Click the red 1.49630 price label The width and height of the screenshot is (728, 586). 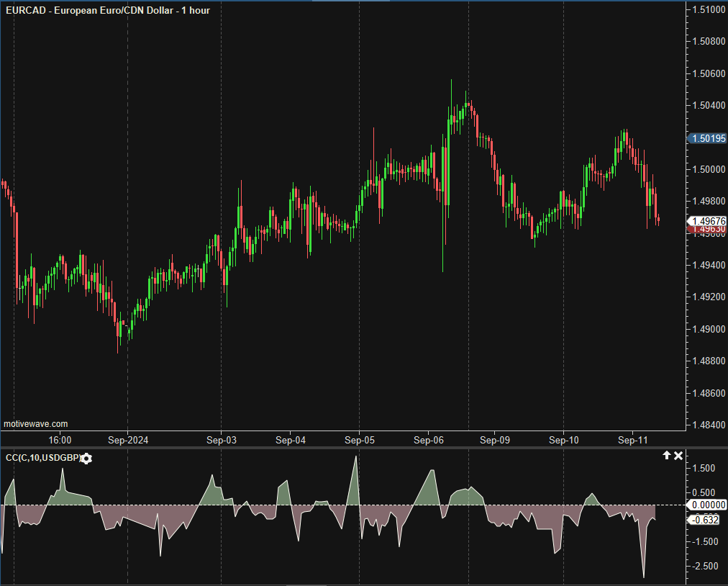707,230
